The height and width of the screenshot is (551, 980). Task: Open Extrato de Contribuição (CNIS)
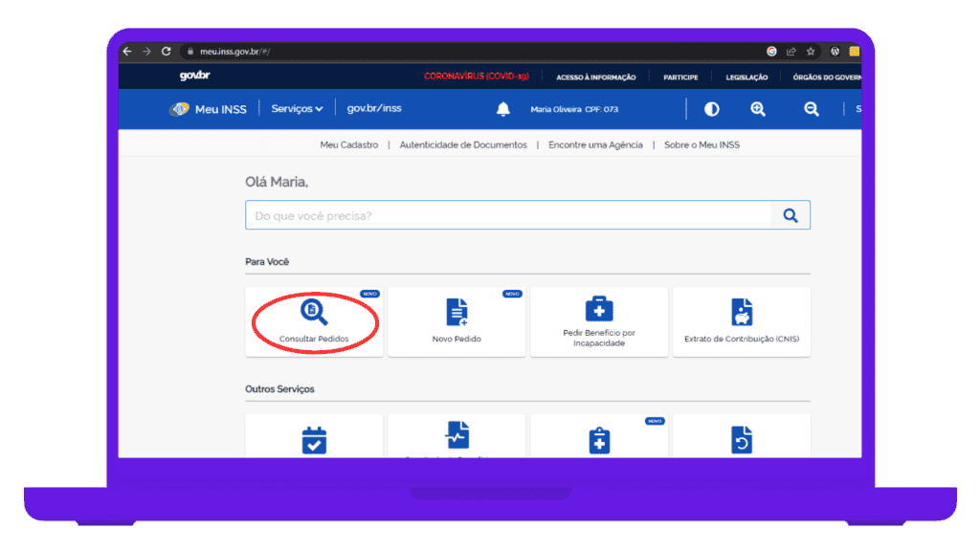click(x=741, y=321)
